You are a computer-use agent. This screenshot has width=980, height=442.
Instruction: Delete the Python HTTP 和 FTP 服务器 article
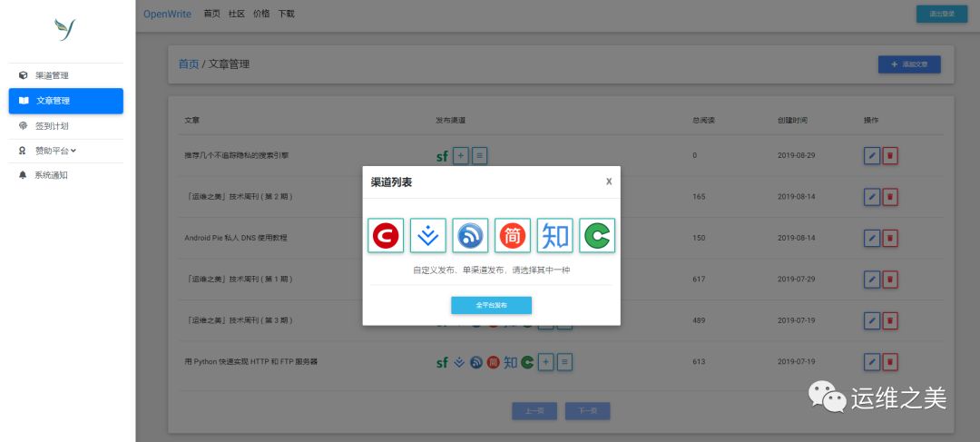[x=890, y=362]
